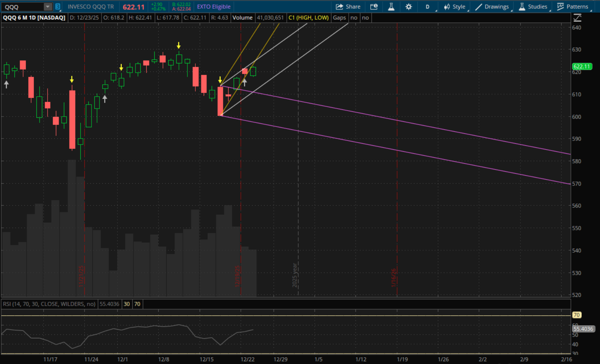Open chart settings gear icon

[409, 7]
